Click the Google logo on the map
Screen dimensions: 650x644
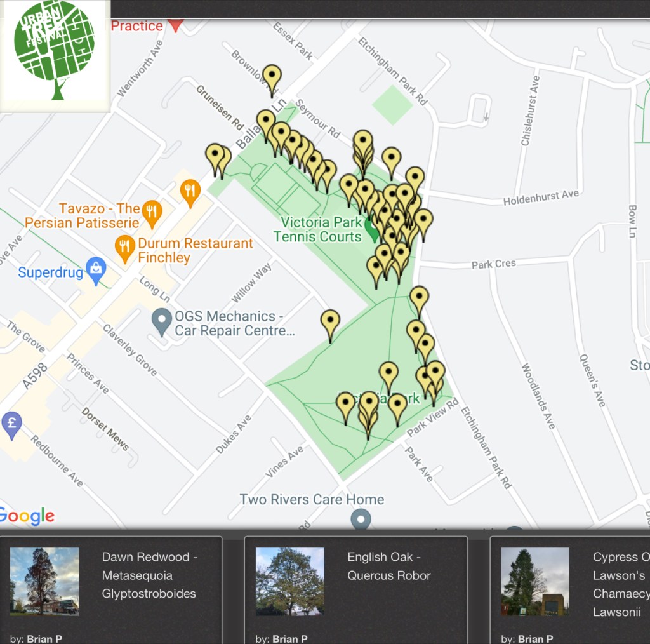click(x=27, y=516)
